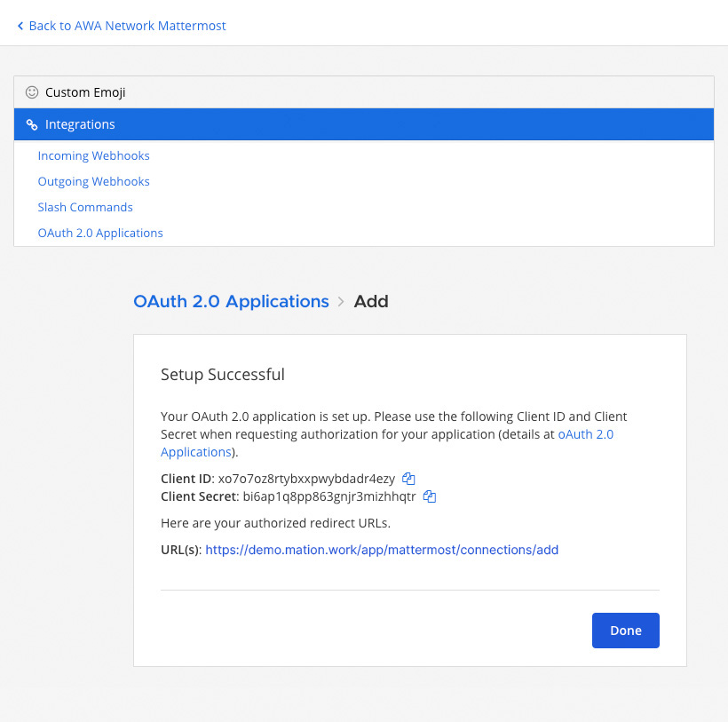The width and height of the screenshot is (728, 722).
Task: Open OAuth 2.0 Applications in the sidebar
Action: pos(100,233)
